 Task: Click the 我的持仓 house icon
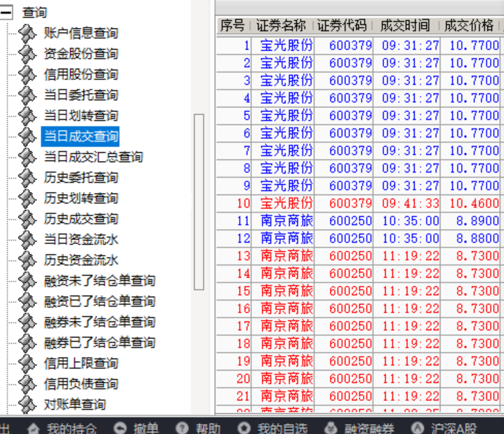34,428
